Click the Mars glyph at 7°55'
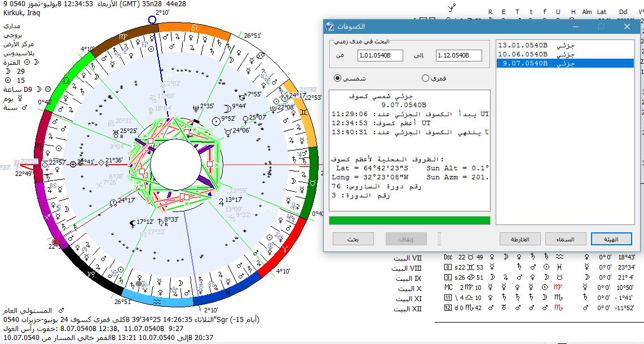Image resolution: width=644 pixels, height=344 pixels. click(x=242, y=96)
